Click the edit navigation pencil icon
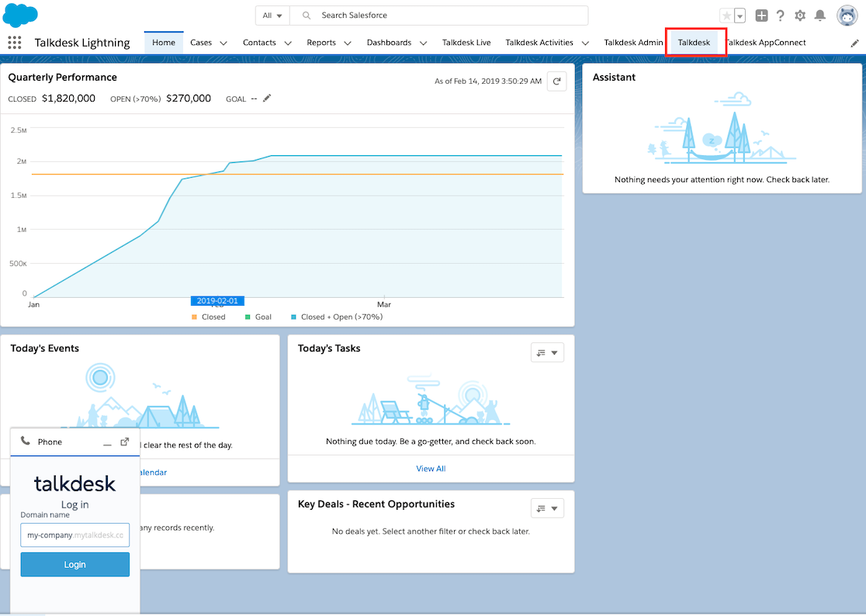The image size is (866, 616). point(854,43)
